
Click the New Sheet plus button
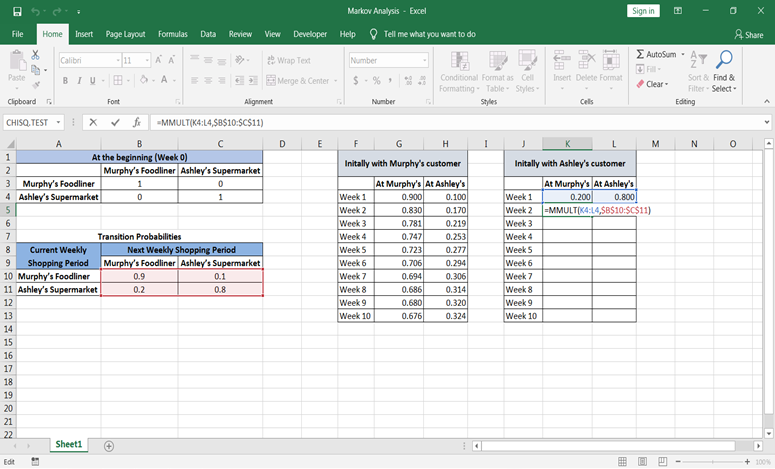(109, 446)
